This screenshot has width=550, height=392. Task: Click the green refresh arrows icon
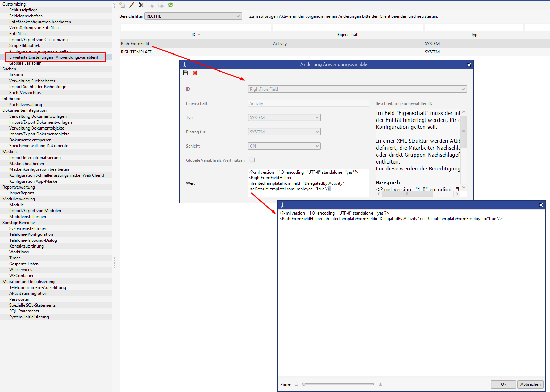pyautogui.click(x=170, y=5)
